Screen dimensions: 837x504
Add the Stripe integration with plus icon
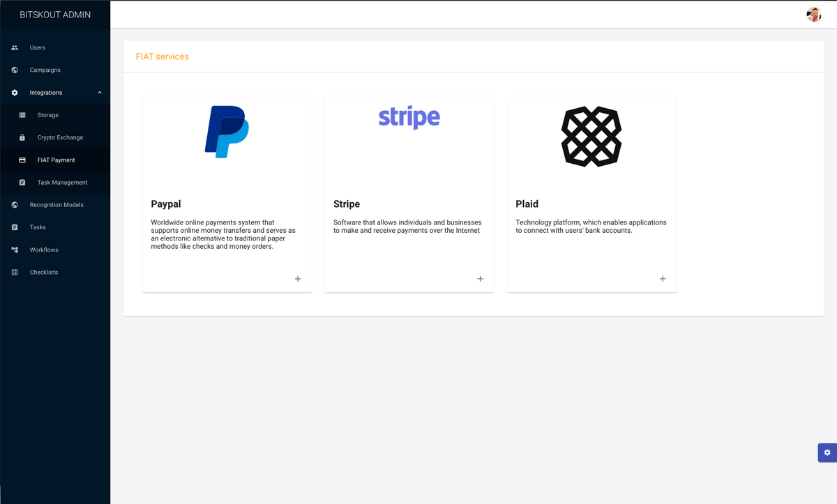coord(480,279)
